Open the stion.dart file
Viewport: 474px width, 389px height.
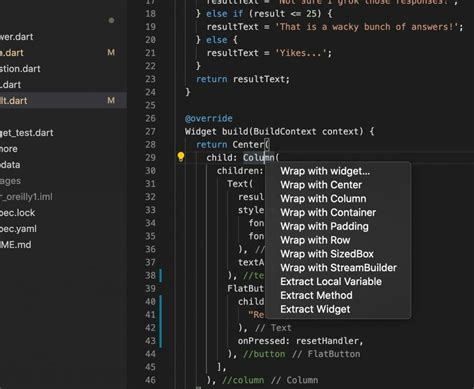pyautogui.click(x=20, y=69)
